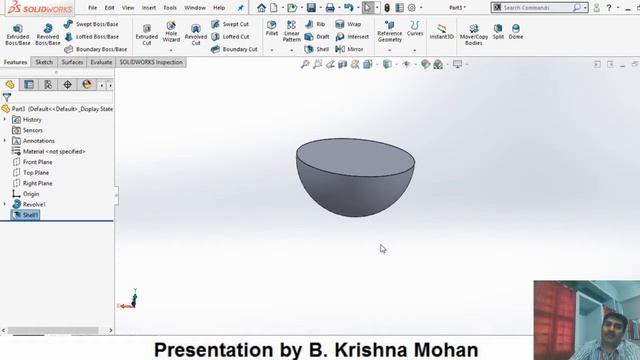Expand the History folder
This screenshot has height=360, width=640.
(5, 120)
